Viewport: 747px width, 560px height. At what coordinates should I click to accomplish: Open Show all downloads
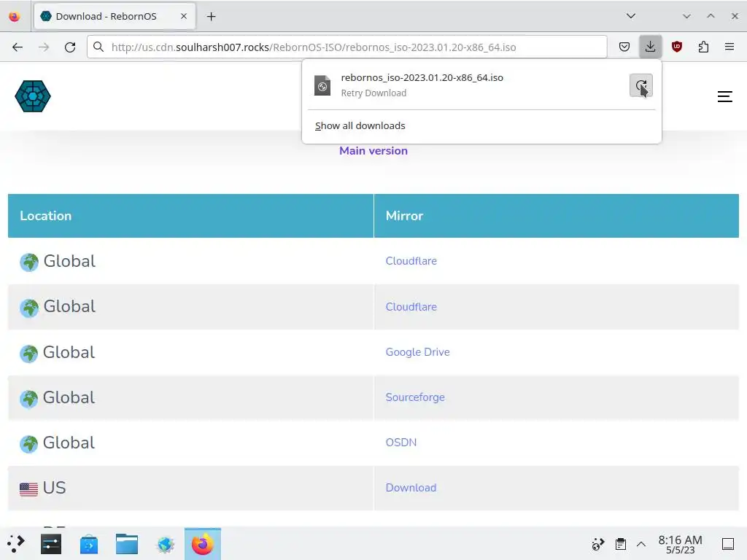click(360, 125)
